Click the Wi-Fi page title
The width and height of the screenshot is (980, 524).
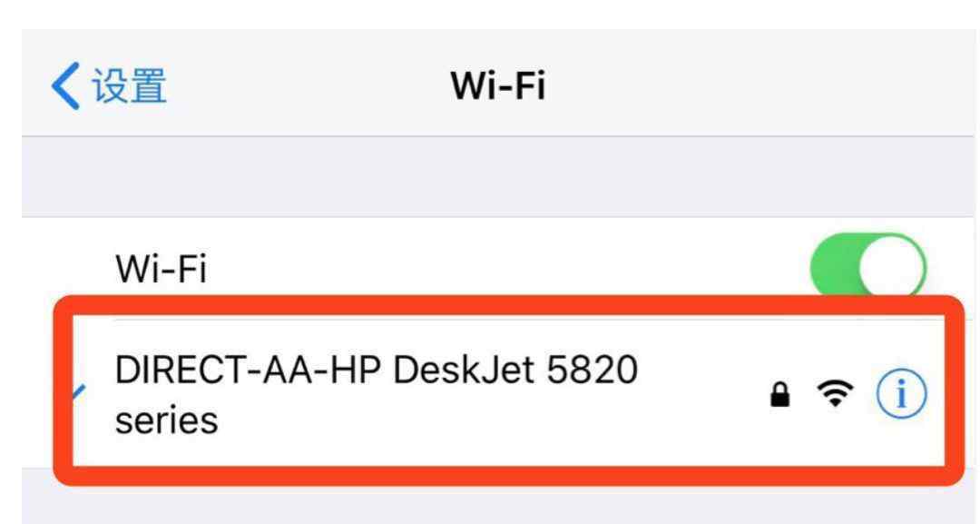(x=498, y=85)
